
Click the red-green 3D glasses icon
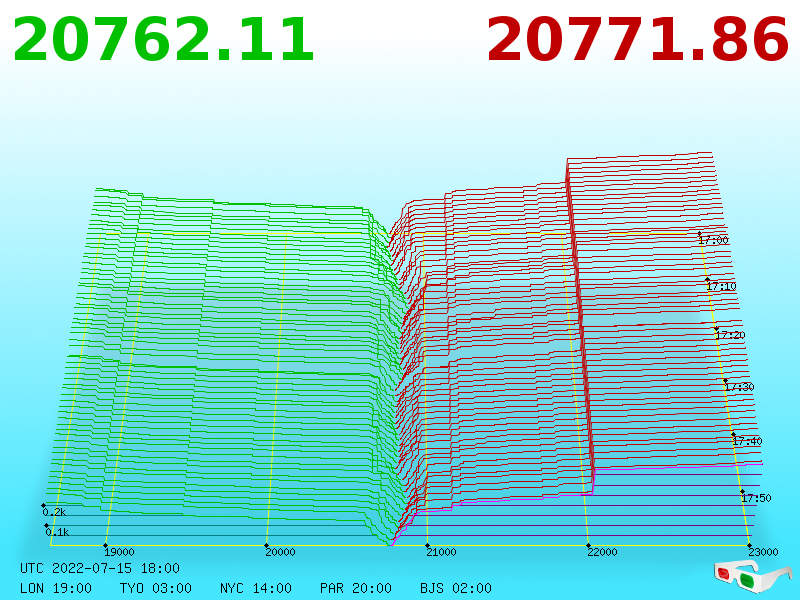click(x=752, y=577)
